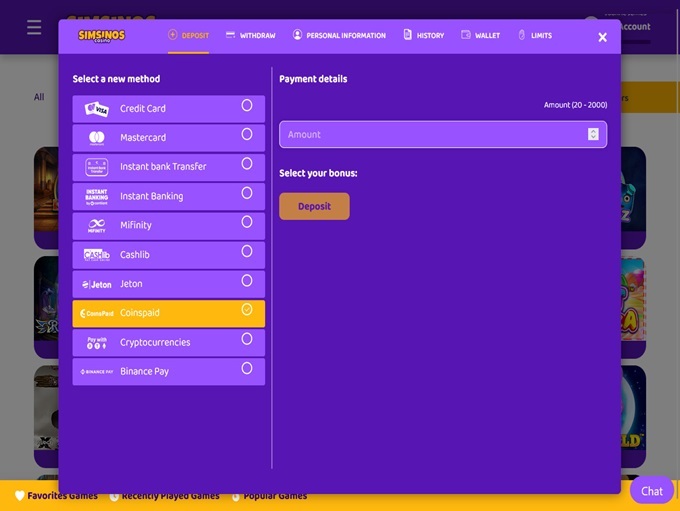Image resolution: width=680 pixels, height=511 pixels.
Task: Go to the Wallet tab
Action: click(x=480, y=35)
